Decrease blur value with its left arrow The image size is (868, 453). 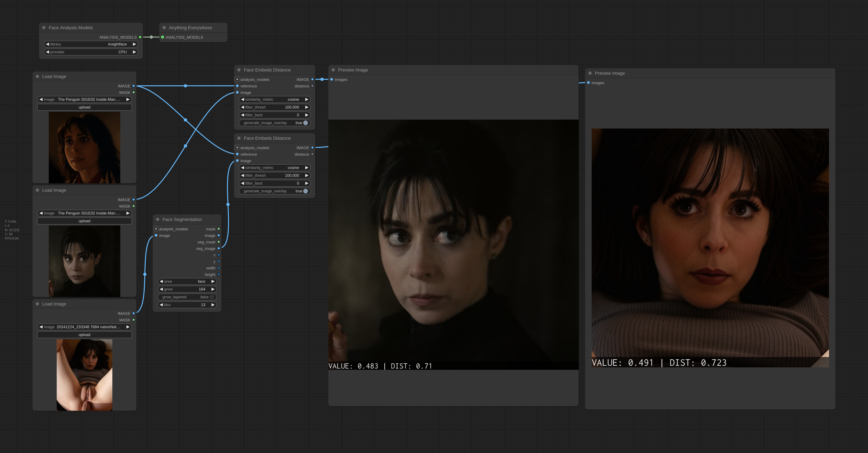pos(161,305)
